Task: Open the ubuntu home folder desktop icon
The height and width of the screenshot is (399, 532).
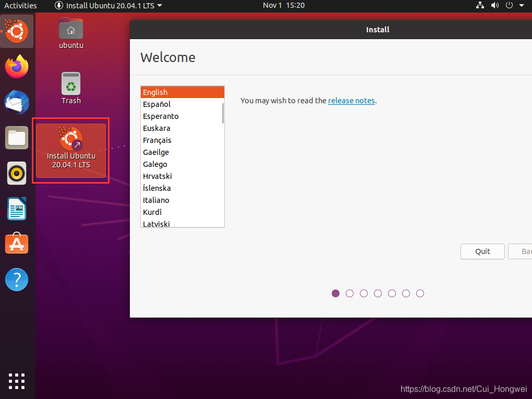Action: 71,33
